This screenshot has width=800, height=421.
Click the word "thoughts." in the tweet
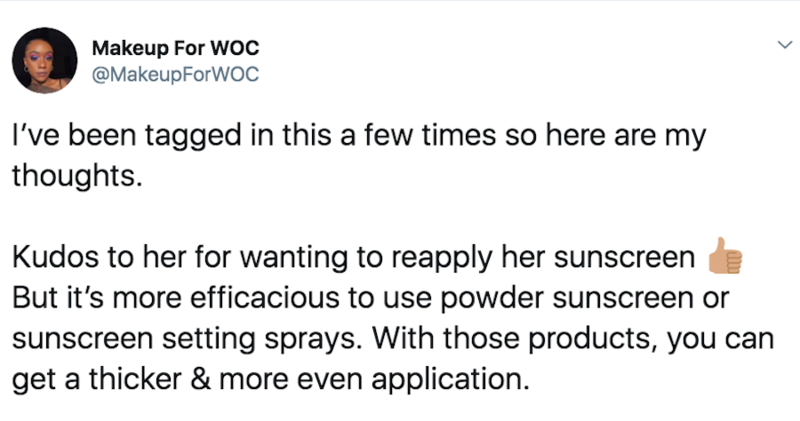[x=77, y=176]
